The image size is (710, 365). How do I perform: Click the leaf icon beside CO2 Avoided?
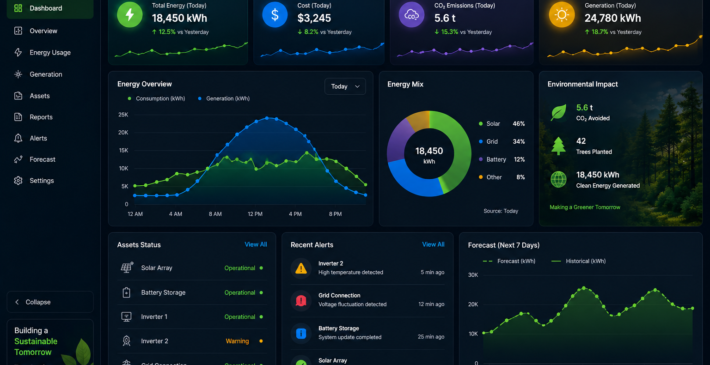[558, 112]
